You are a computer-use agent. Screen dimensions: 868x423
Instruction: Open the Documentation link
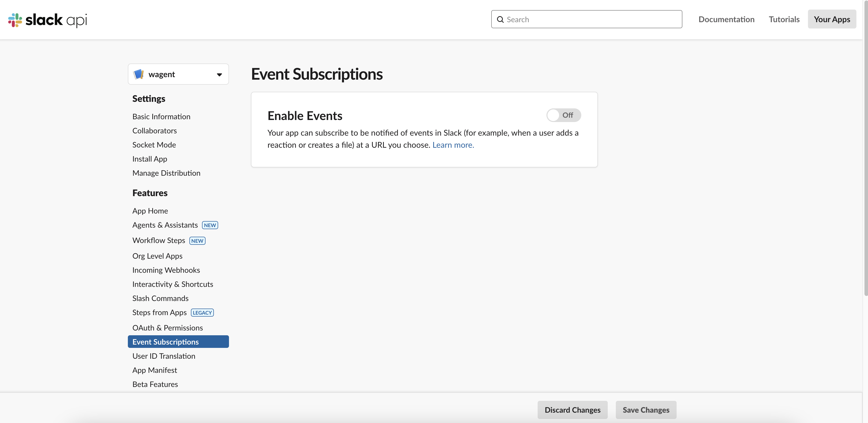(726, 19)
